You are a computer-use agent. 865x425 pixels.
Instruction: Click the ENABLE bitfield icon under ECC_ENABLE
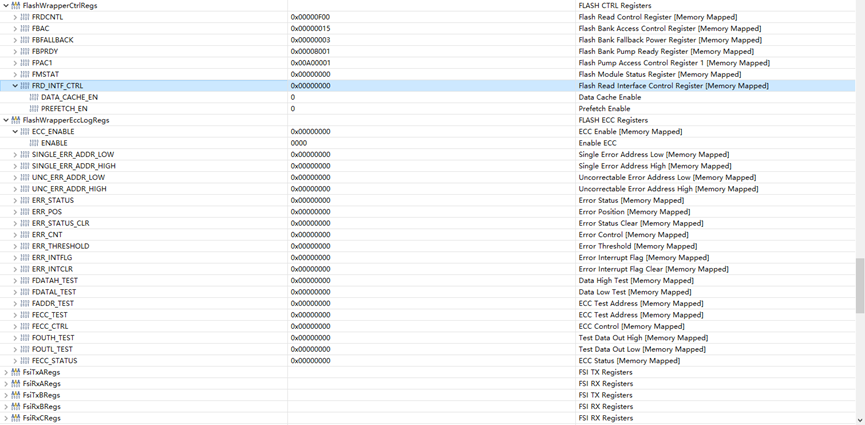34,143
